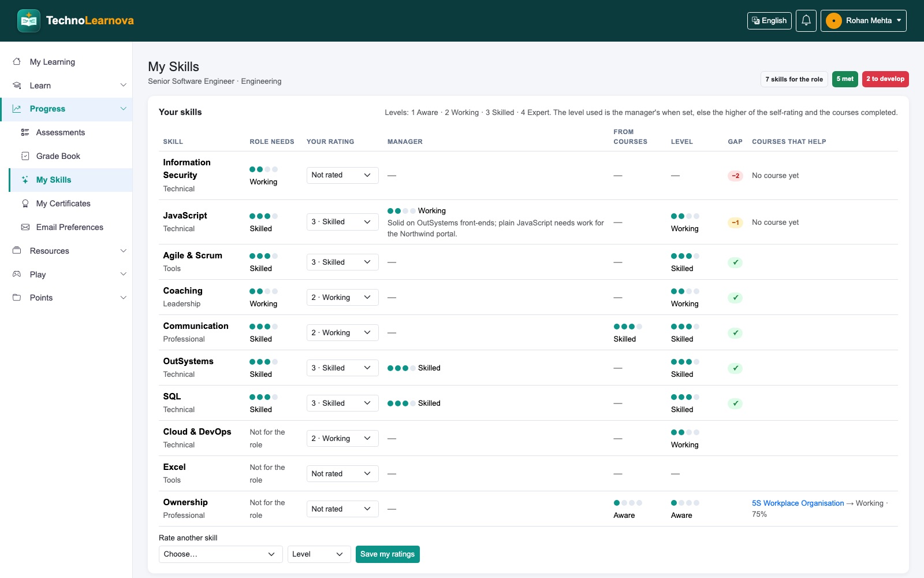Open the Excel rating dropdown
The width and height of the screenshot is (924, 578).
click(x=342, y=474)
